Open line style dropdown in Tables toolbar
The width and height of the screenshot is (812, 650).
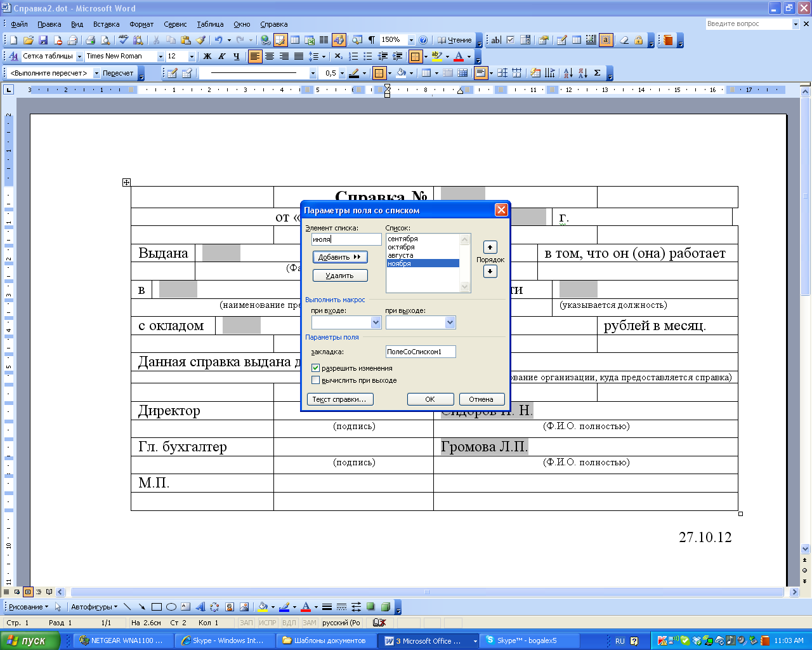point(313,73)
